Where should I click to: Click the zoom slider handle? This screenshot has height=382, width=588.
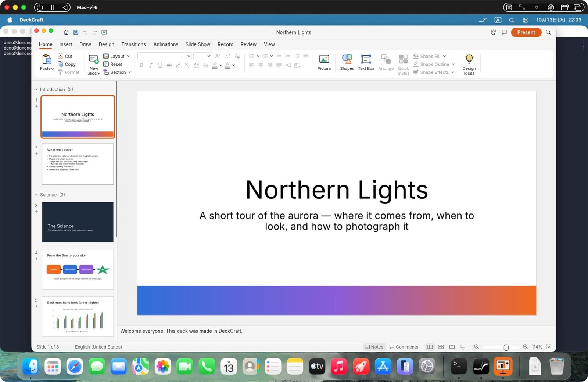pyautogui.click(x=506, y=347)
